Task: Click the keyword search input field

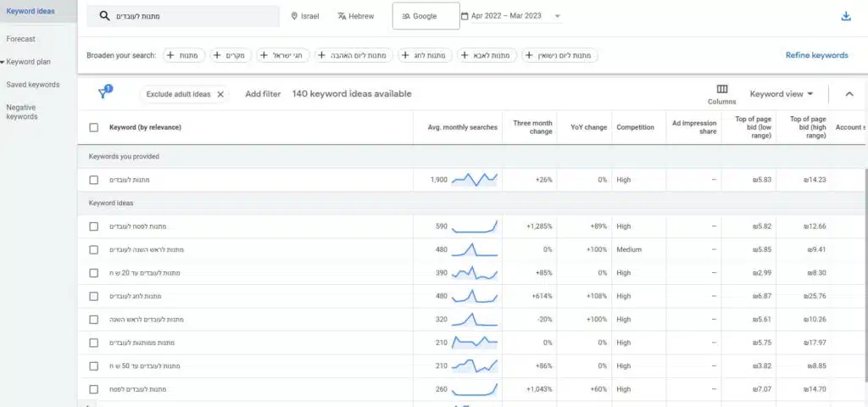Action: tap(183, 16)
